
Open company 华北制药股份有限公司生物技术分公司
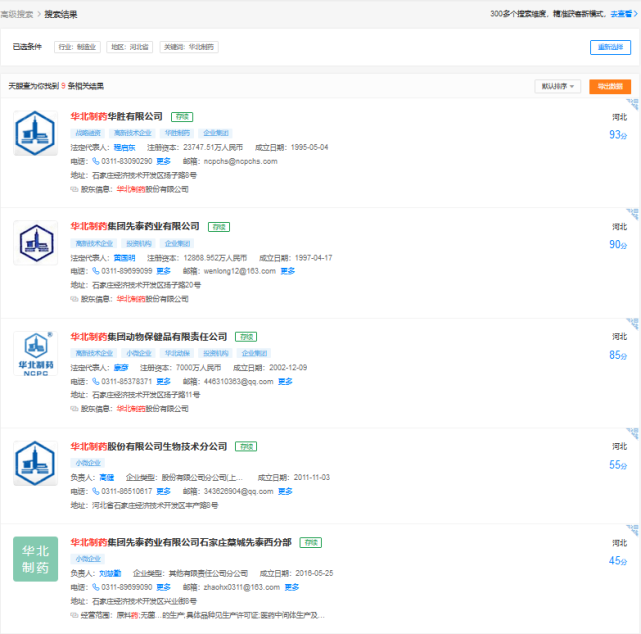[149, 446]
